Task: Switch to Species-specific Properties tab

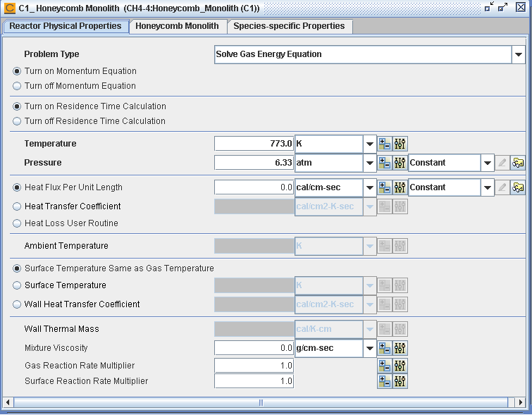Action: 290,26
